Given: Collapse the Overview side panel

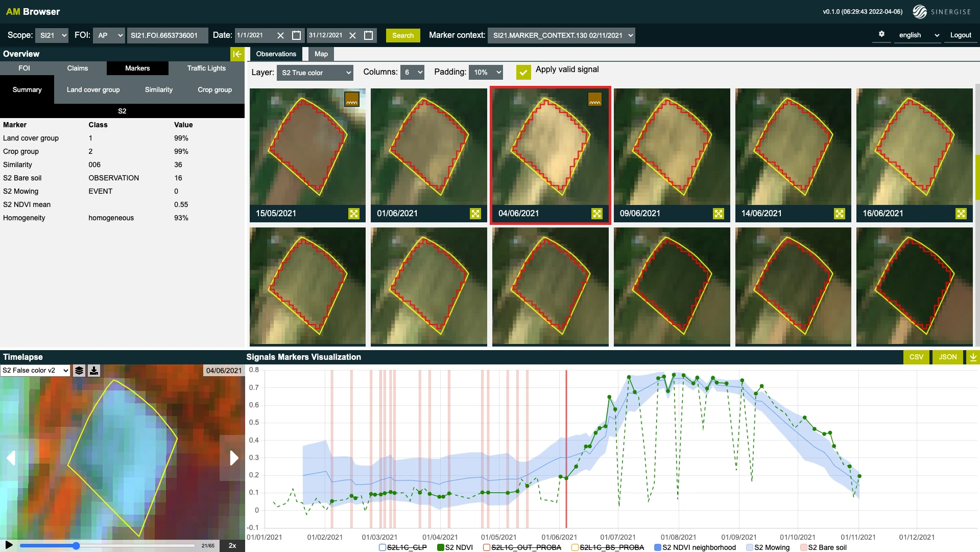Looking at the screenshot, I should pos(237,54).
